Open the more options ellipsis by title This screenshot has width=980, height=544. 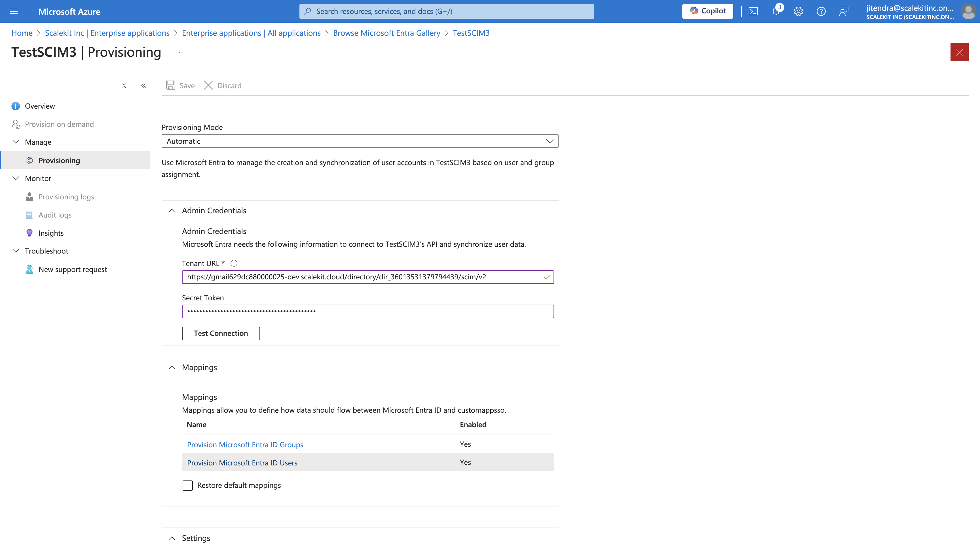click(x=179, y=52)
